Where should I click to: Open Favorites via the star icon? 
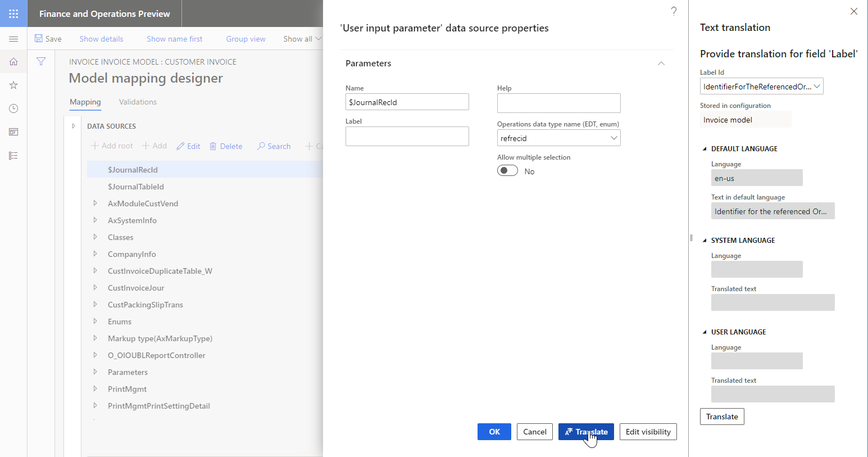pyautogui.click(x=13, y=85)
